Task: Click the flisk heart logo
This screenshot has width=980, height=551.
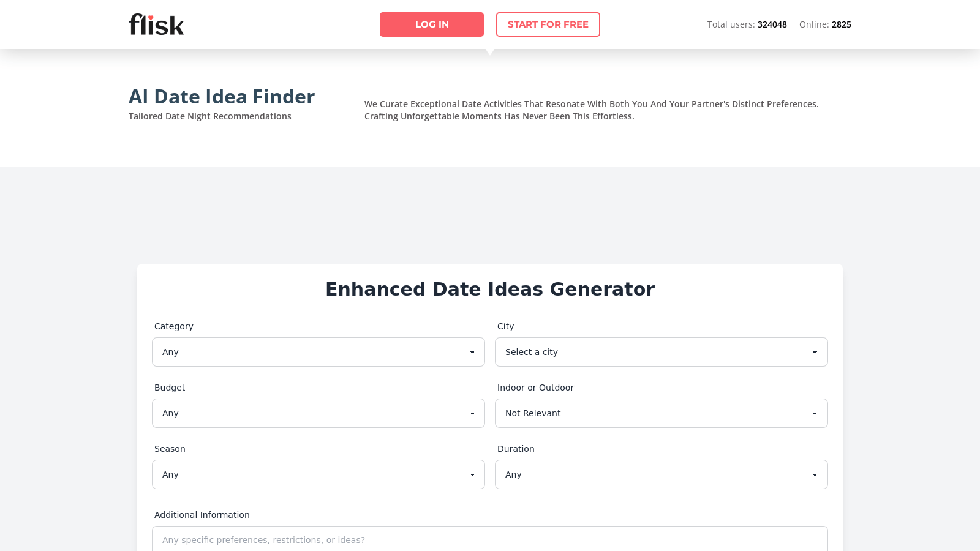Action: [x=156, y=24]
